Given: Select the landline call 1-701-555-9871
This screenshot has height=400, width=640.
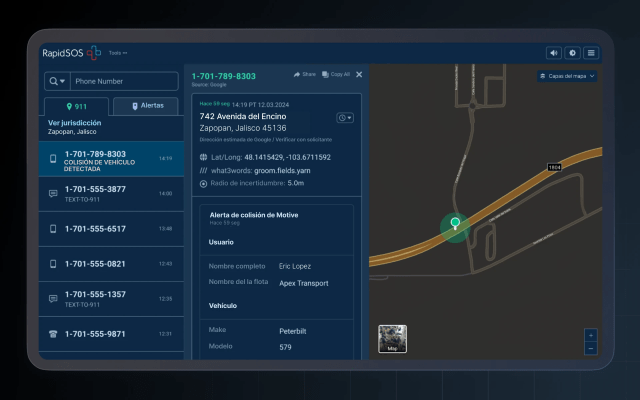Looking at the screenshot, I should (111, 334).
